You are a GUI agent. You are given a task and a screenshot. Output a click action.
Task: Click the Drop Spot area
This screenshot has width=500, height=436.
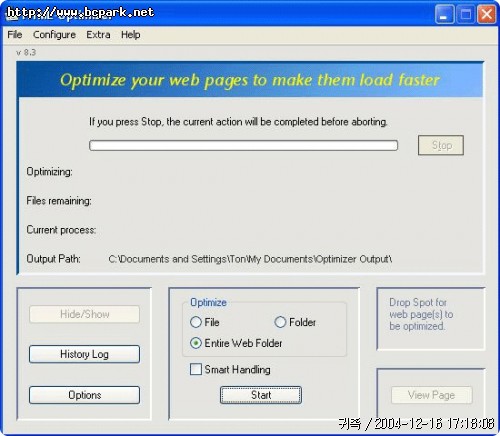[431, 319]
